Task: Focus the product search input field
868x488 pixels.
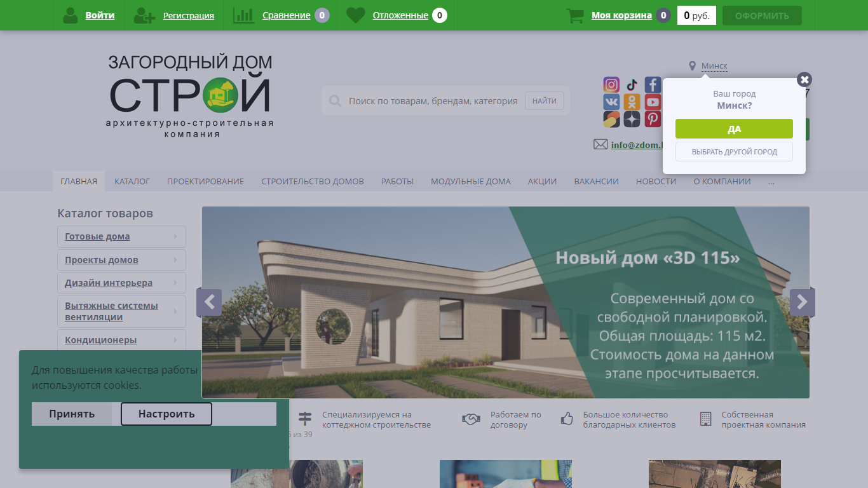Action: point(433,101)
